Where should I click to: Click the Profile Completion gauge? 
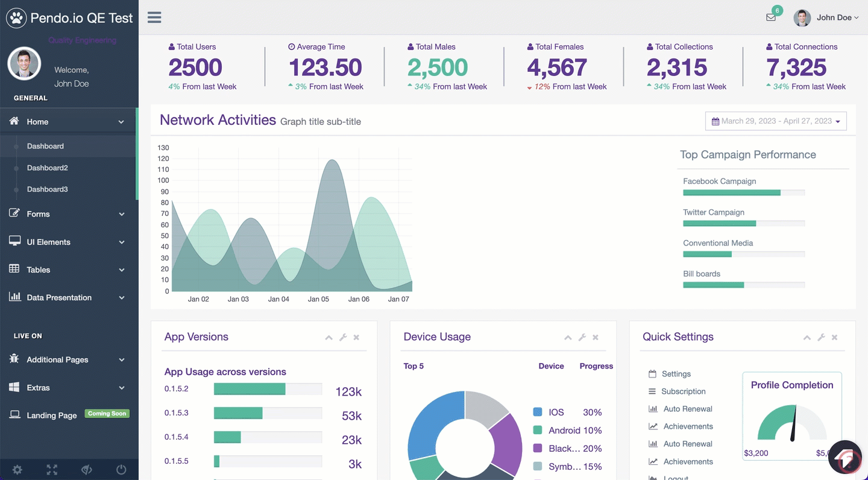point(792,422)
